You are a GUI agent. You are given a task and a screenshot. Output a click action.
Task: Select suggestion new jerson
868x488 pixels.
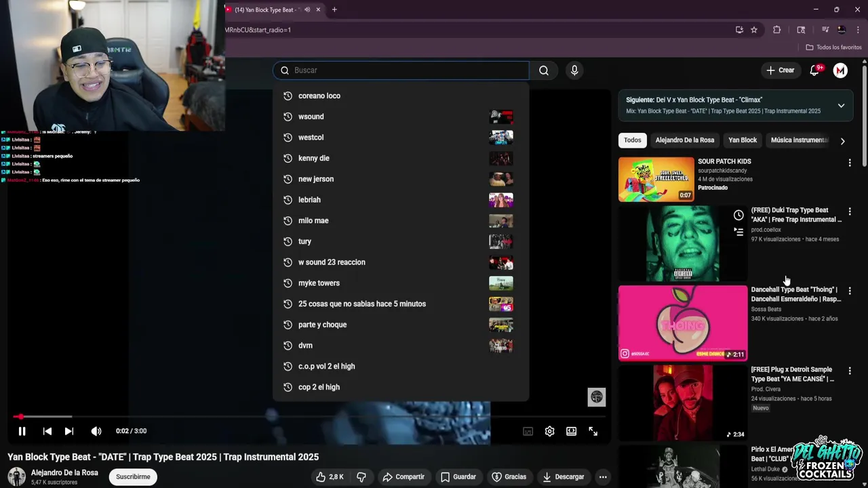[x=400, y=179]
